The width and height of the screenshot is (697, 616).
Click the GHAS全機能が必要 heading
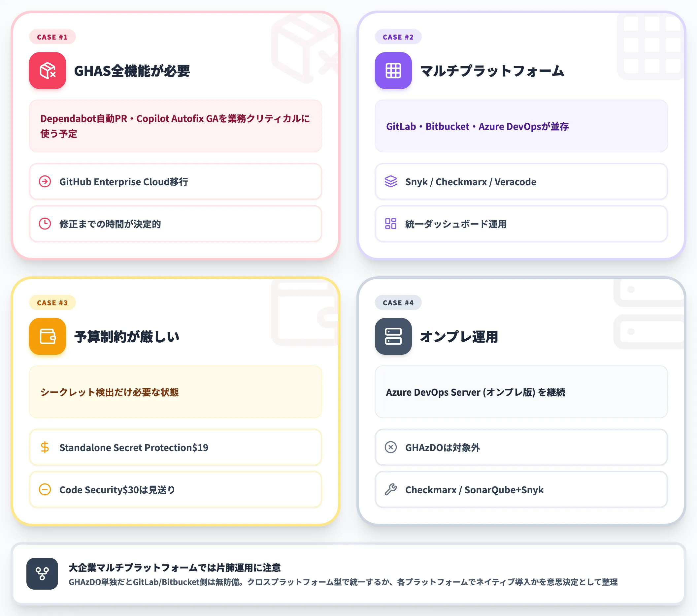click(132, 71)
